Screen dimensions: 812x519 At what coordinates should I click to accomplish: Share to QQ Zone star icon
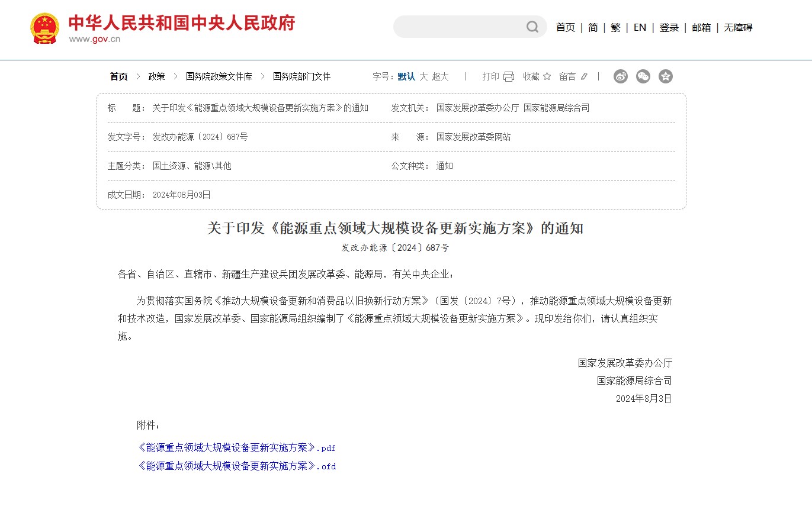click(666, 76)
